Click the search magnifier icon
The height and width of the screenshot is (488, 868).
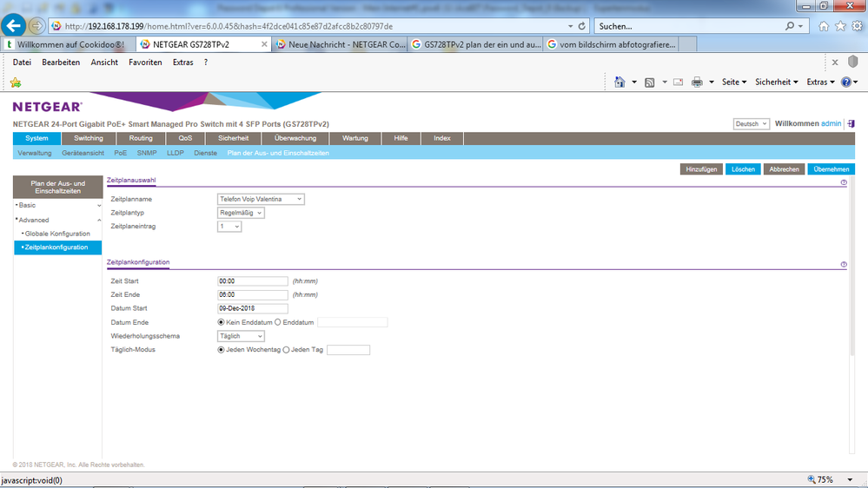(x=790, y=26)
